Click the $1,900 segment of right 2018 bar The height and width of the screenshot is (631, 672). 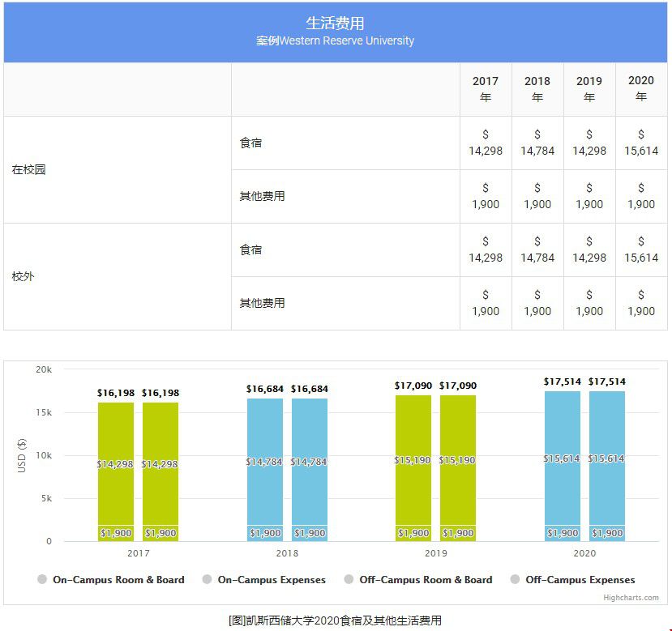pos(310,533)
